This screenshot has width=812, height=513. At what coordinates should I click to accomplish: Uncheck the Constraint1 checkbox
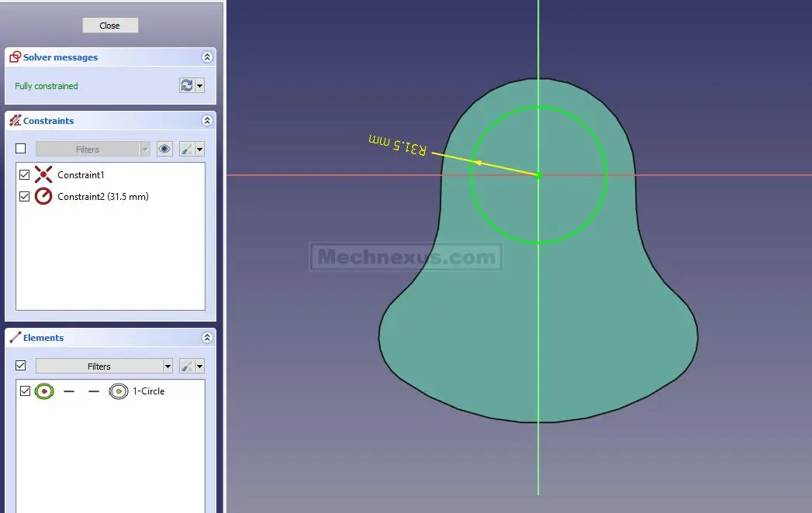click(24, 175)
